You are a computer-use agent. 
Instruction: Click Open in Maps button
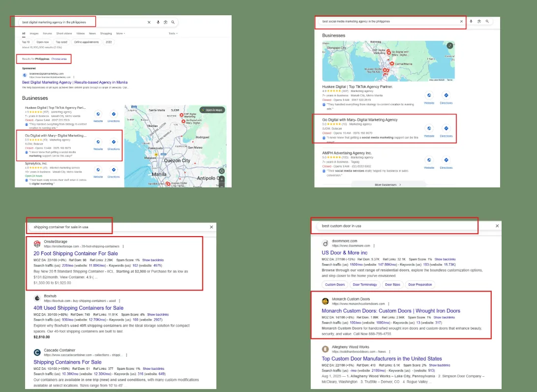pos(212,110)
